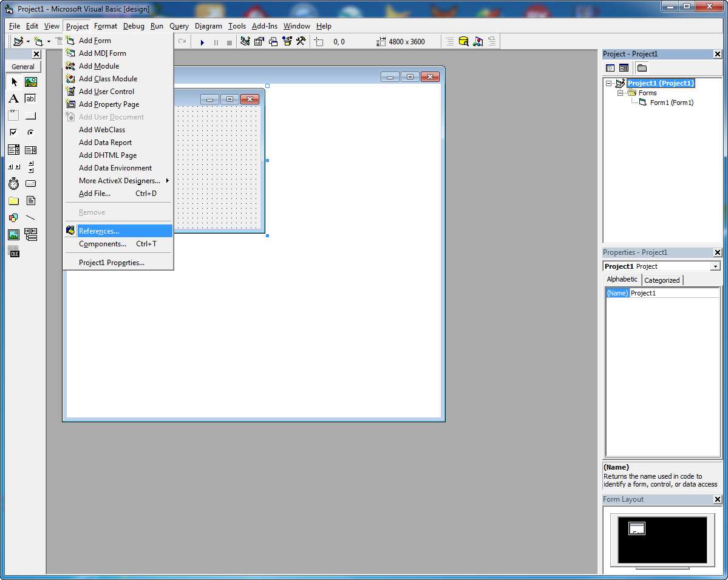Viewport: 728px width, 580px height.
Task: Select the ComboBox control tool
Action: pos(14,150)
